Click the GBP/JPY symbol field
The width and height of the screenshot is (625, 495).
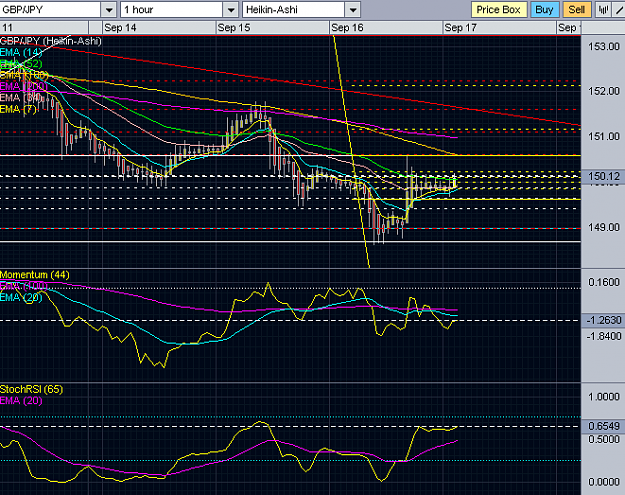[x=50, y=10]
